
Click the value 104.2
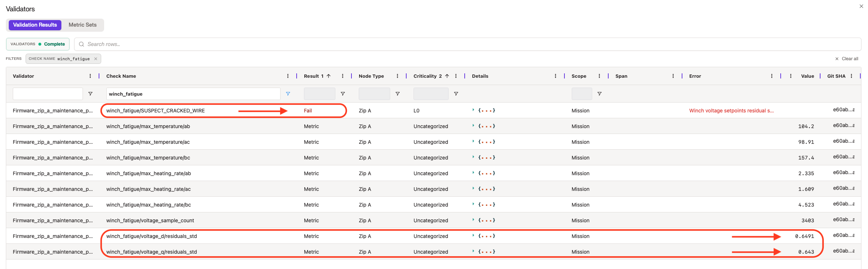click(806, 126)
